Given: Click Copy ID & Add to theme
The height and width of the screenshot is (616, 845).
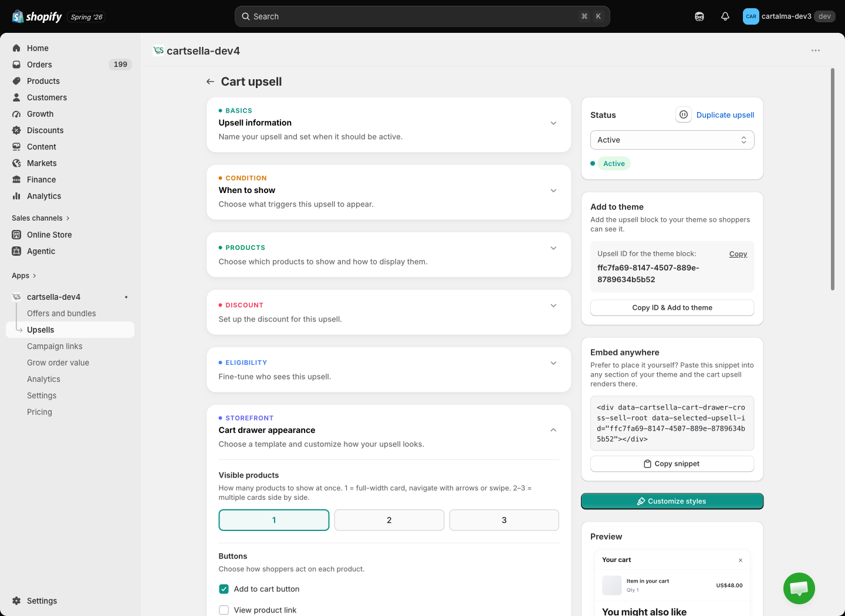Looking at the screenshot, I should (x=672, y=307).
